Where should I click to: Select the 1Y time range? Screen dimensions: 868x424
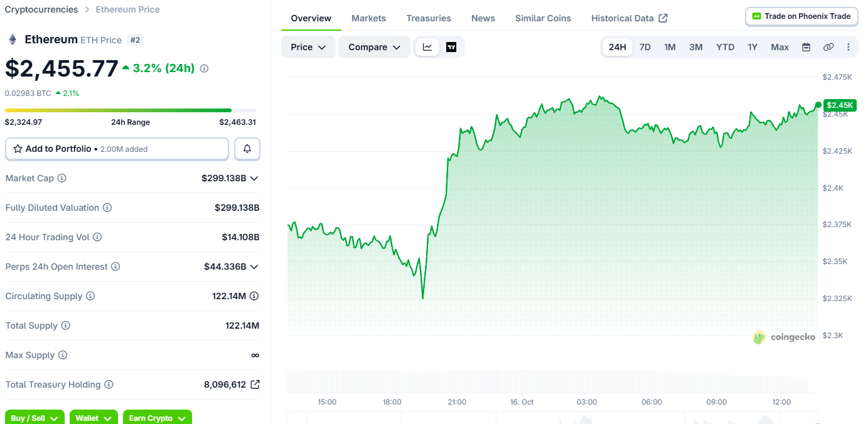click(753, 47)
